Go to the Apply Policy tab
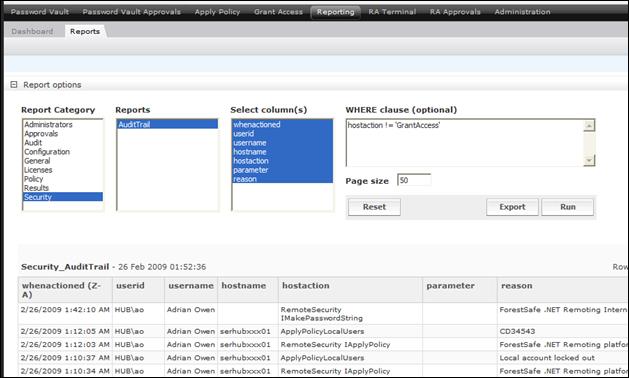This screenshot has width=629, height=378. (x=217, y=12)
